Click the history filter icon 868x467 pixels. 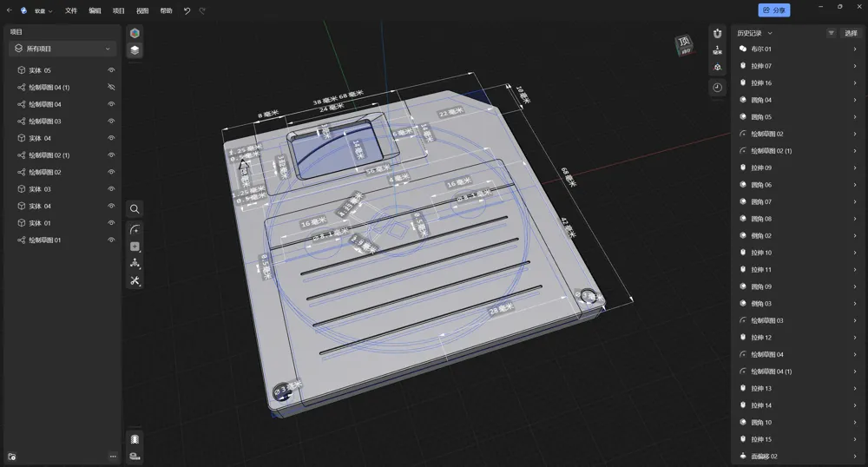pyautogui.click(x=831, y=33)
